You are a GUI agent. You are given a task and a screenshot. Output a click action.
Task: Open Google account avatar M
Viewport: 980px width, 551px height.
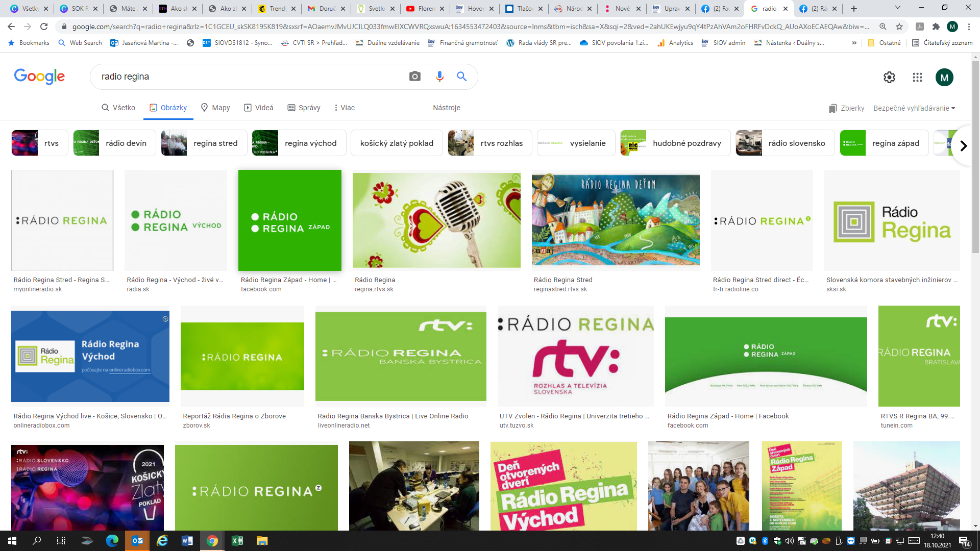pyautogui.click(x=944, y=77)
